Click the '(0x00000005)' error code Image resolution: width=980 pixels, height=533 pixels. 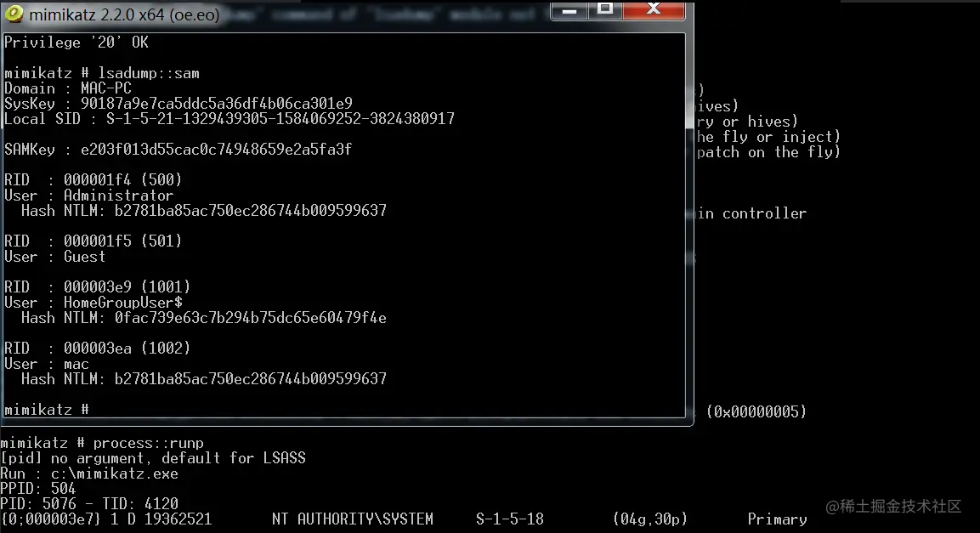tap(756, 411)
